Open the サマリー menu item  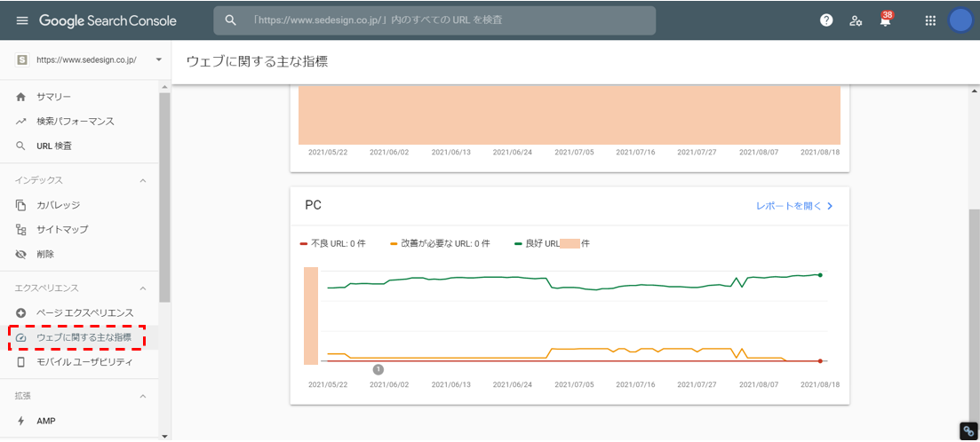pos(79,97)
